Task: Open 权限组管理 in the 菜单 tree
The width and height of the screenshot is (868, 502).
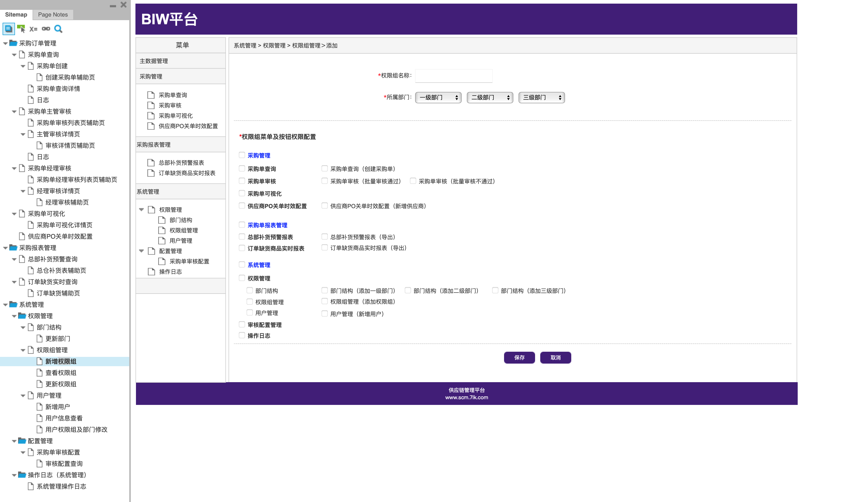Action: point(184,231)
